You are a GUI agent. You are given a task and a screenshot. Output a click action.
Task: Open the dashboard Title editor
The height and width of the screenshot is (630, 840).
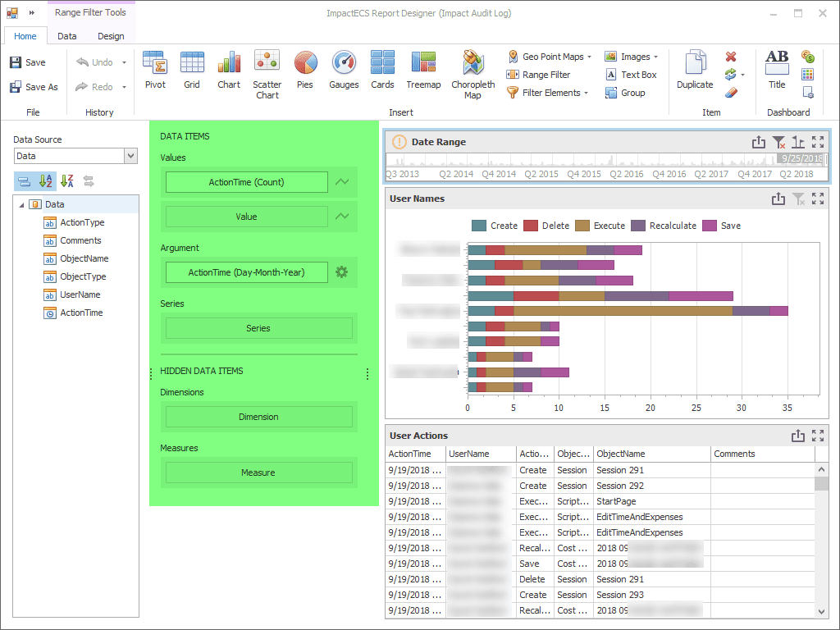[x=777, y=70]
